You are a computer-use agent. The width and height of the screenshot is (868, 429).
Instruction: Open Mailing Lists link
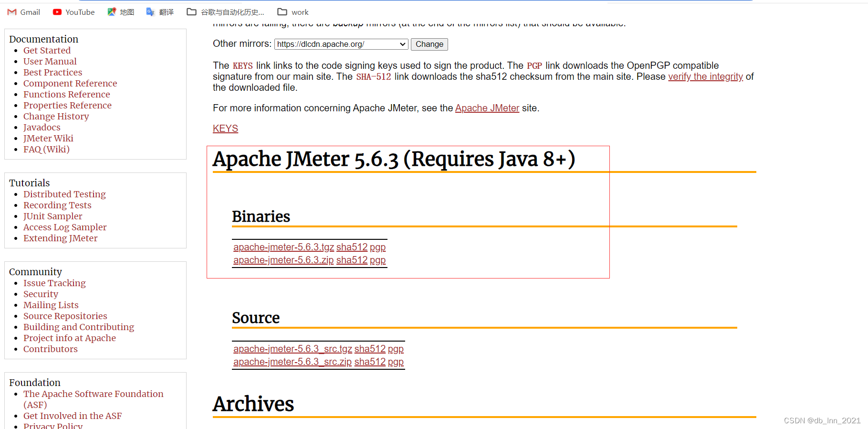(51, 305)
